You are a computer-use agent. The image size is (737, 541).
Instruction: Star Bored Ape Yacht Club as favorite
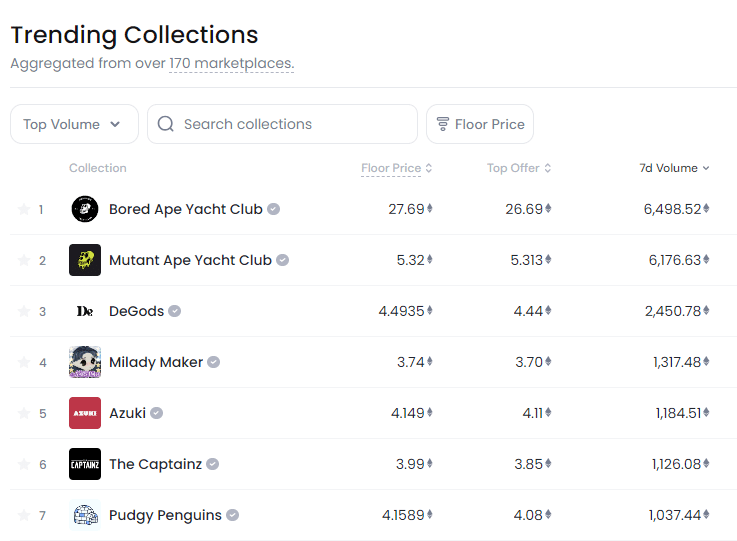pyautogui.click(x=24, y=209)
